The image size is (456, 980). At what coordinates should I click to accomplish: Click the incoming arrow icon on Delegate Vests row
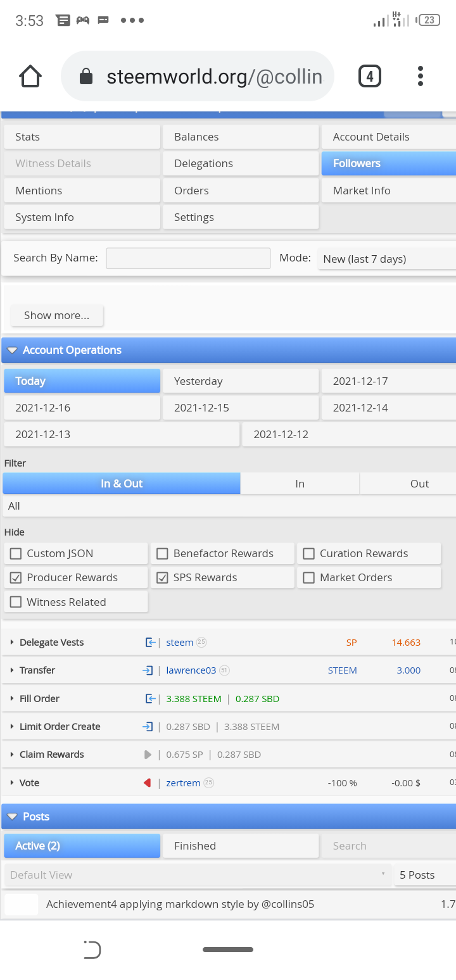[150, 643]
